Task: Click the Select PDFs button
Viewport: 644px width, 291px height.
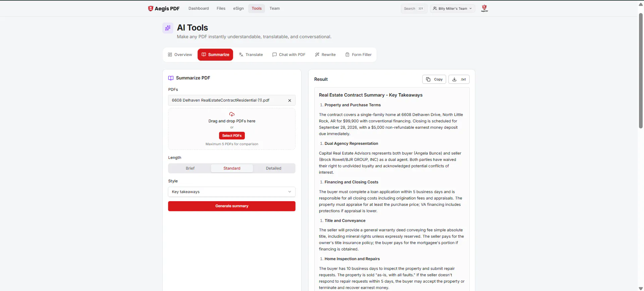Action: (x=232, y=135)
